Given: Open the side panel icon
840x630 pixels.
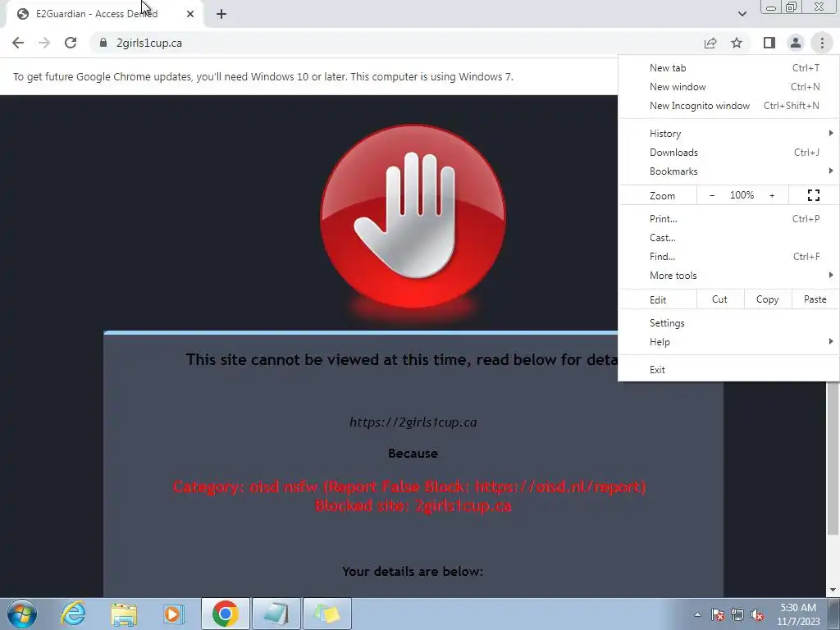Looking at the screenshot, I should coord(769,43).
